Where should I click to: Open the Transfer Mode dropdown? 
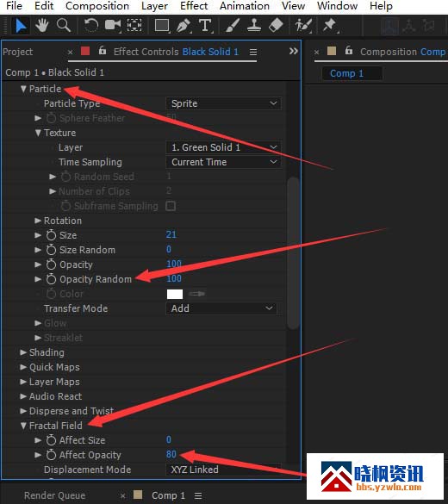click(221, 308)
